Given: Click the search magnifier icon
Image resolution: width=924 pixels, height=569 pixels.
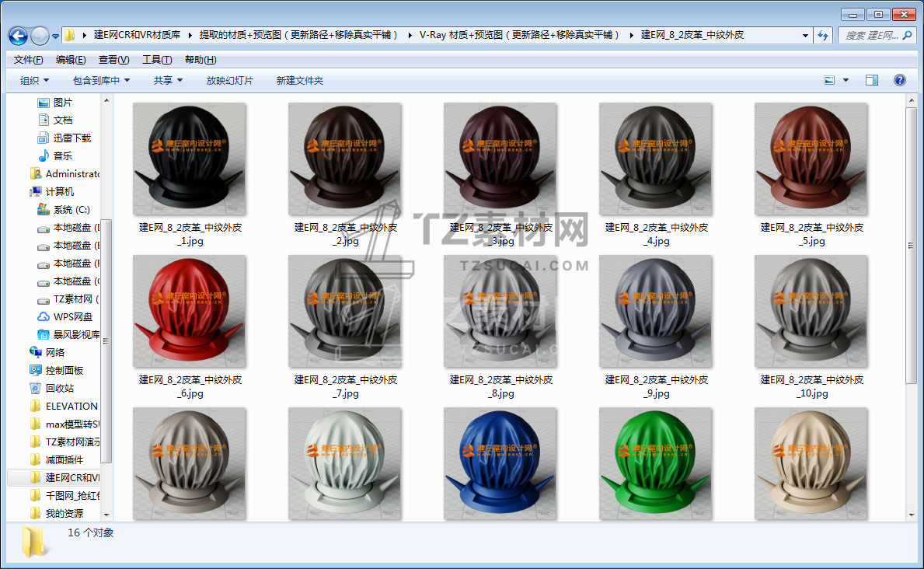Looking at the screenshot, I should [x=908, y=36].
